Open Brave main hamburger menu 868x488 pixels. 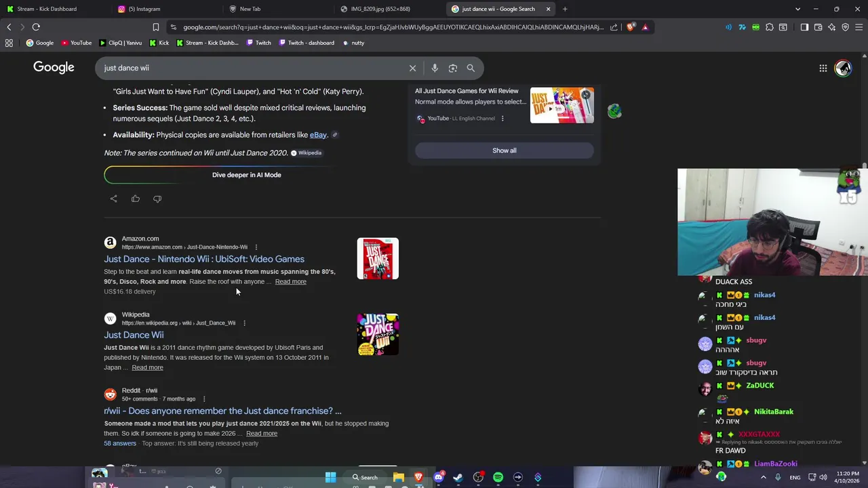coord(859,27)
